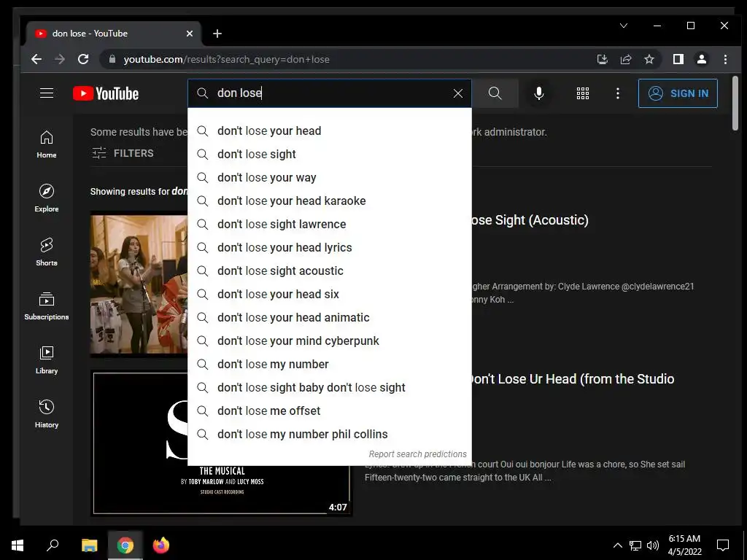This screenshot has width=747, height=560.
Task: Pick 'don't lose sight acoustic' suggestion
Action: pos(330,271)
